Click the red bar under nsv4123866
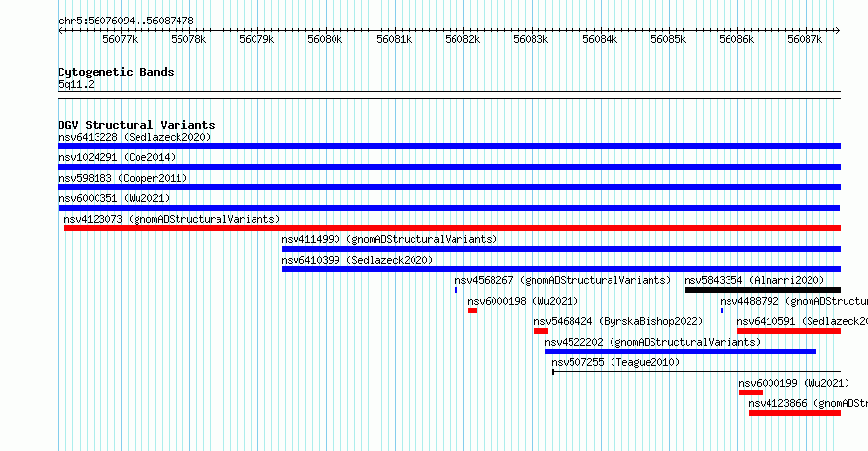This screenshot has width=868, height=451. tap(795, 413)
